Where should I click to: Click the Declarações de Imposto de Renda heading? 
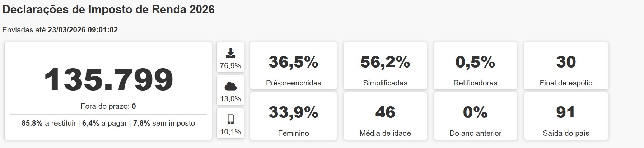click(x=108, y=10)
